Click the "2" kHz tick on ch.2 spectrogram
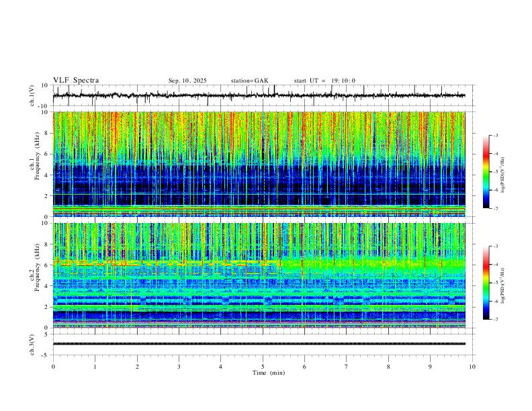The image size is (532, 411). click(47, 307)
